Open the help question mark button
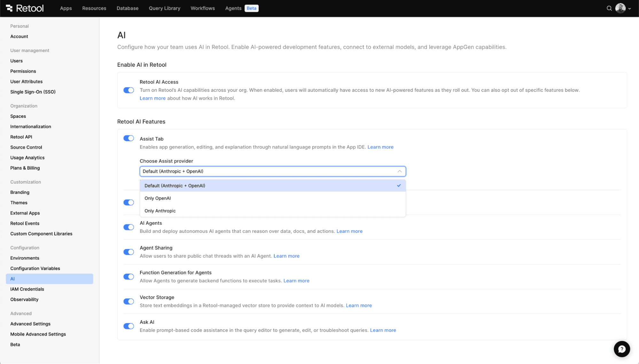This screenshot has height=364, width=639. 621,349
